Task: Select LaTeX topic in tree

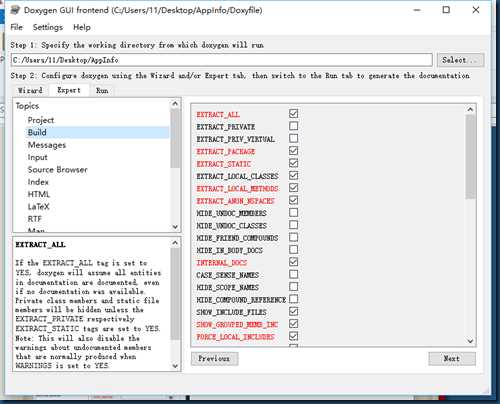Action: [38, 207]
